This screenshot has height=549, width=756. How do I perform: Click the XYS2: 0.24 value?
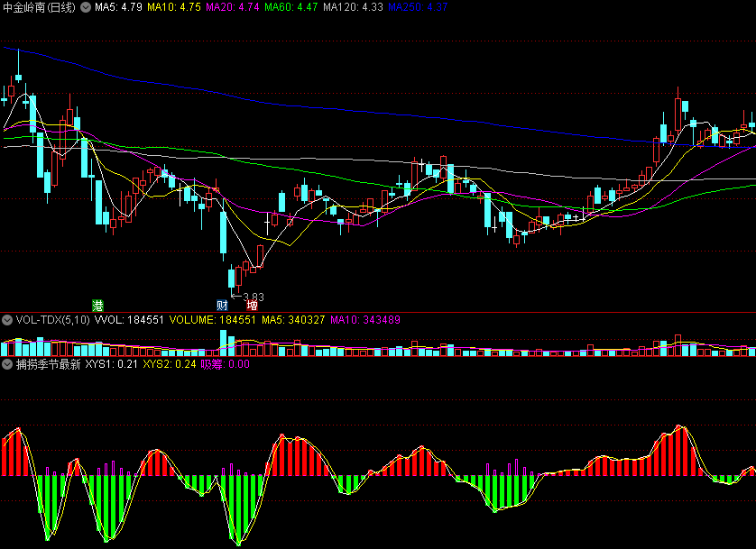click(x=170, y=364)
